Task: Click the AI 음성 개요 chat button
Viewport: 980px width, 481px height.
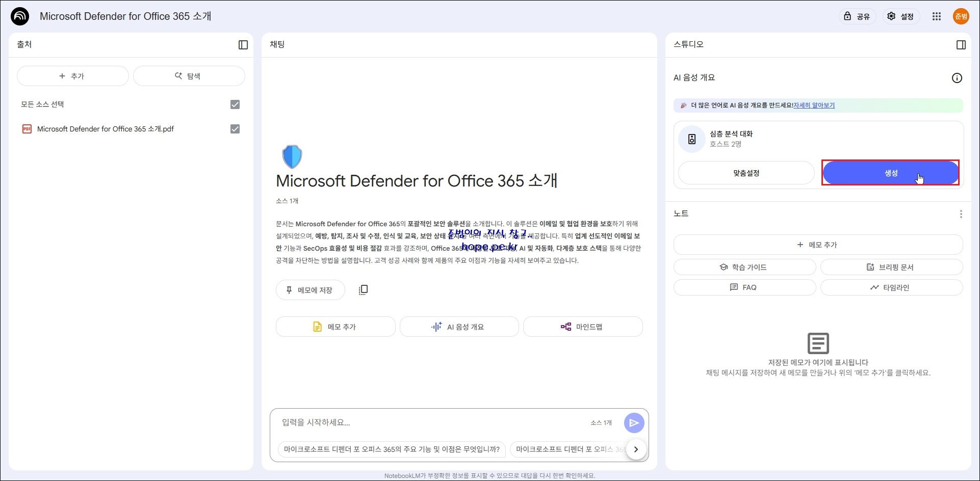Action: coord(459,327)
